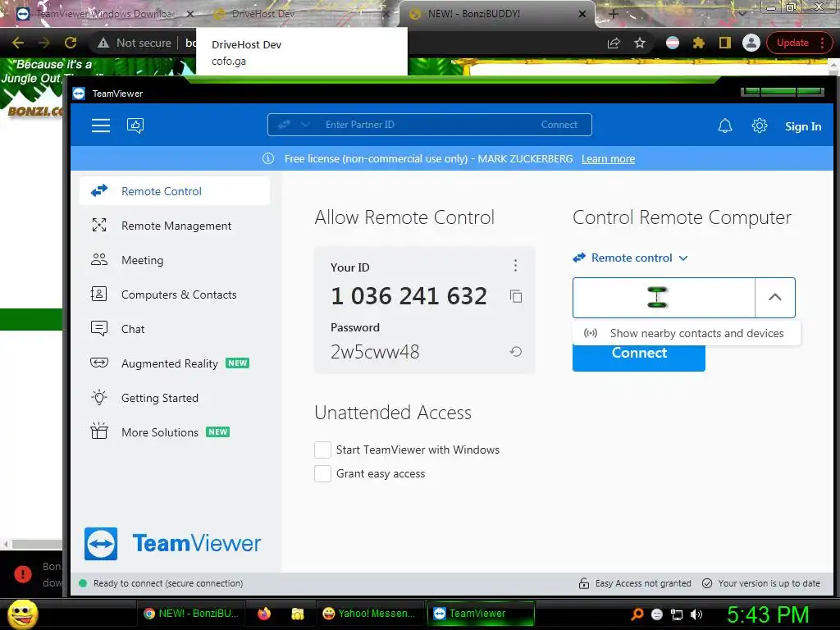
Task: Open TeamViewer settings gear
Action: pos(759,126)
